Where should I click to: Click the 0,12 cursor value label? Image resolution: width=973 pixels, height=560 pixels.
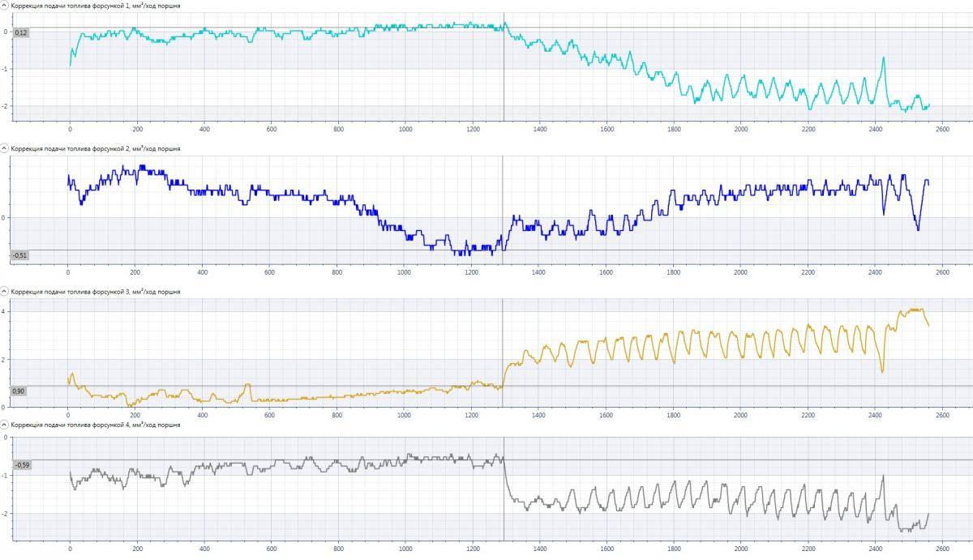(21, 32)
